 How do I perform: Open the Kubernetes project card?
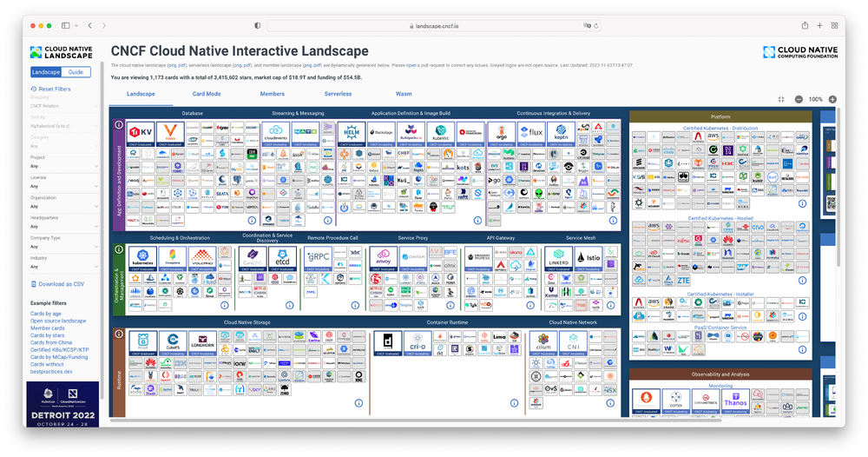[141, 257]
